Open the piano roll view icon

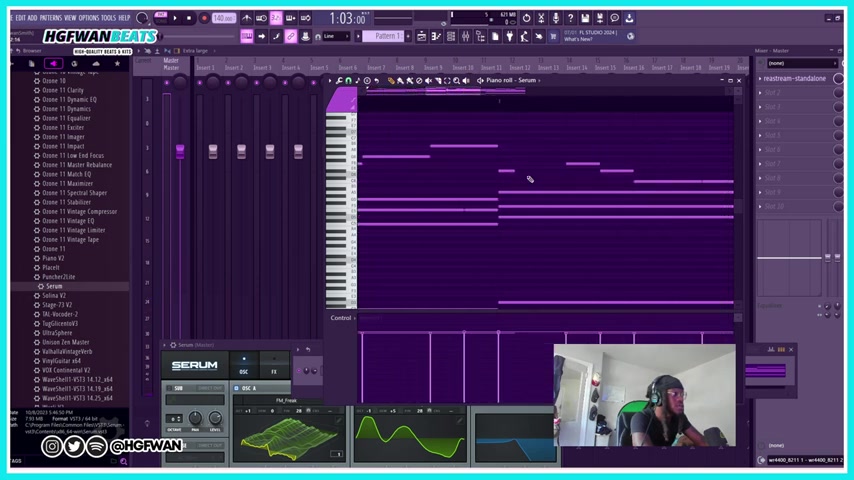[x=436, y=36]
